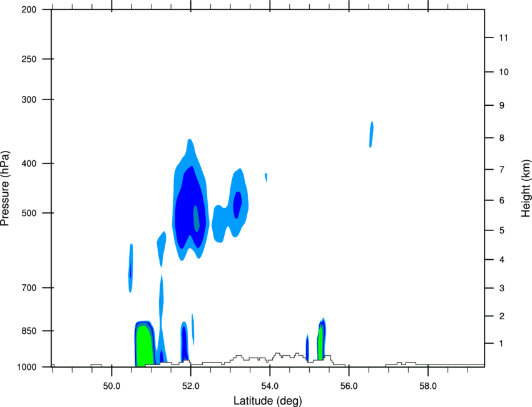Click the 6 km height label
This screenshot has height=407, width=532.
[502, 200]
